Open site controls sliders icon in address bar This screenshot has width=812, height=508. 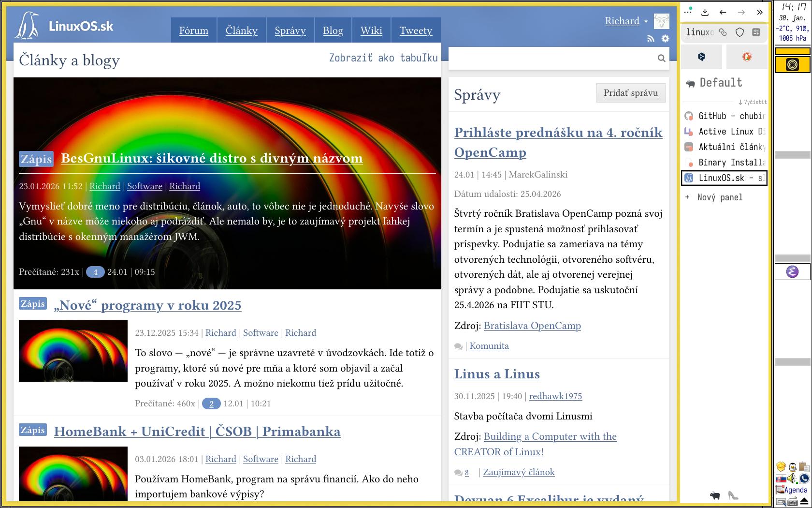point(756,32)
